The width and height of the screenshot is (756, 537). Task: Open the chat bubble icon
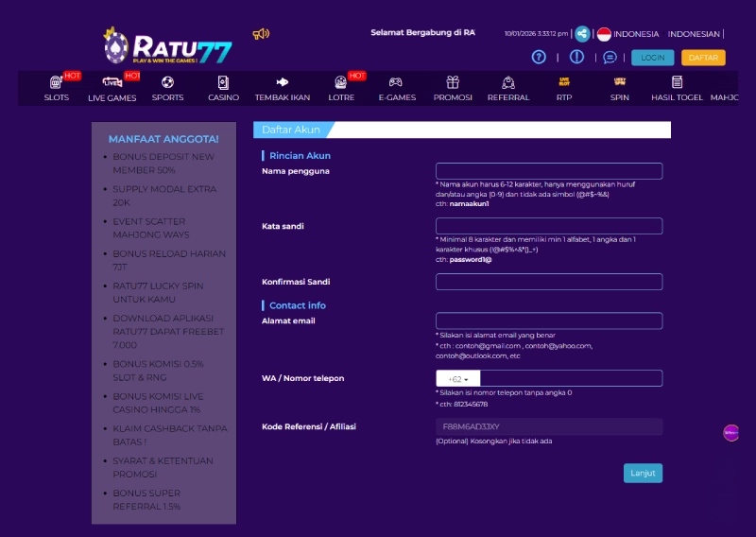(x=610, y=58)
